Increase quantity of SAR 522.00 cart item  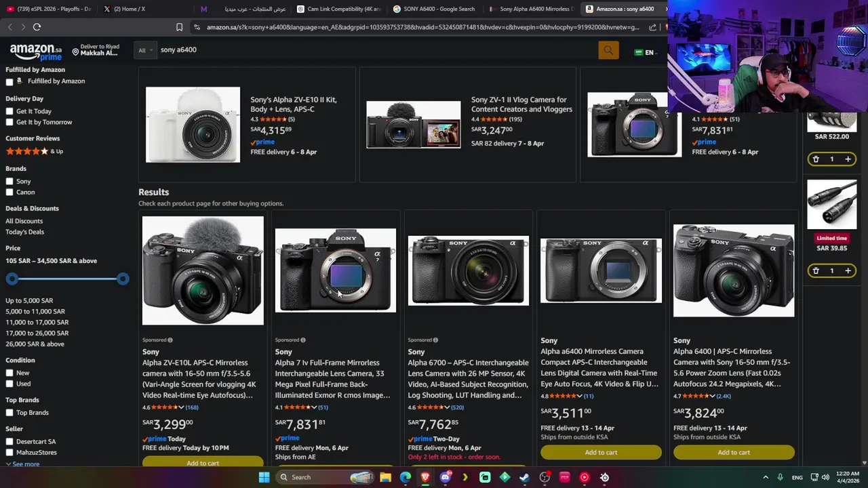click(x=848, y=159)
